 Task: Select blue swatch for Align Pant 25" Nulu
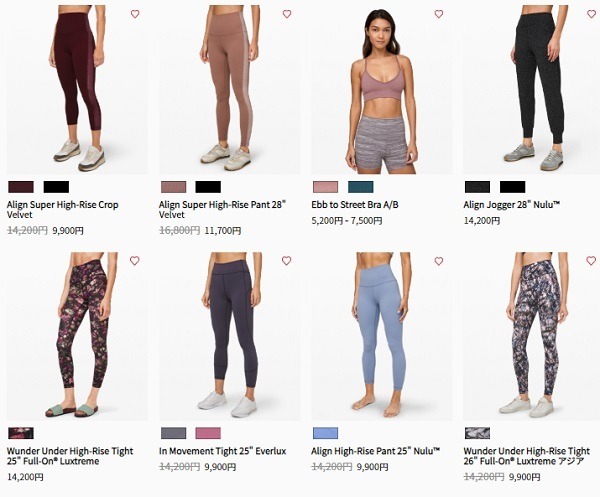326,433
